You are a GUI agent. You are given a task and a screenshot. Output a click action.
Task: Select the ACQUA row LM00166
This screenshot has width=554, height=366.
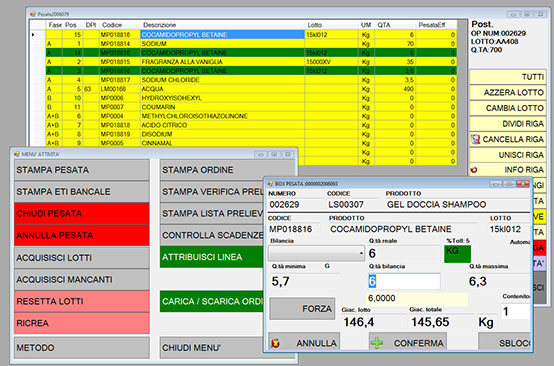pos(251,89)
